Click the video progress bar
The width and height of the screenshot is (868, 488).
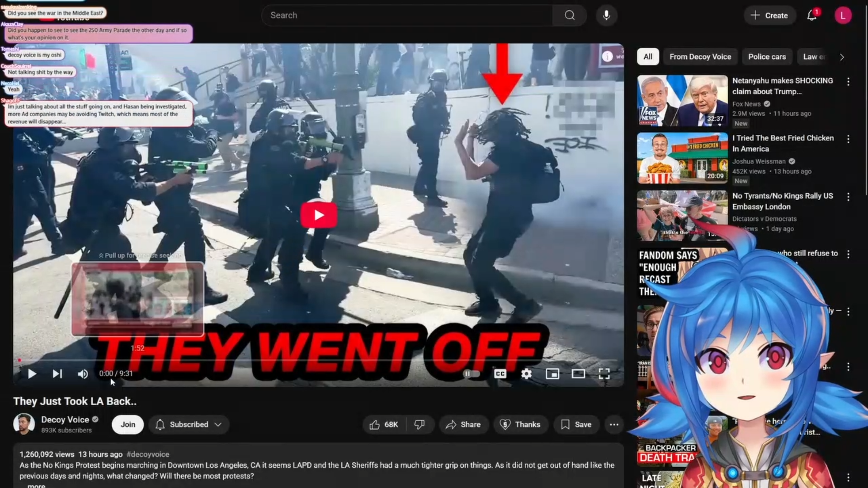[318, 360]
